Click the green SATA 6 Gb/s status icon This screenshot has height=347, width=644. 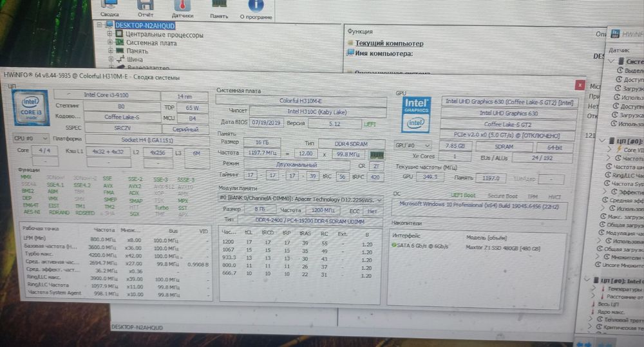[x=394, y=245]
